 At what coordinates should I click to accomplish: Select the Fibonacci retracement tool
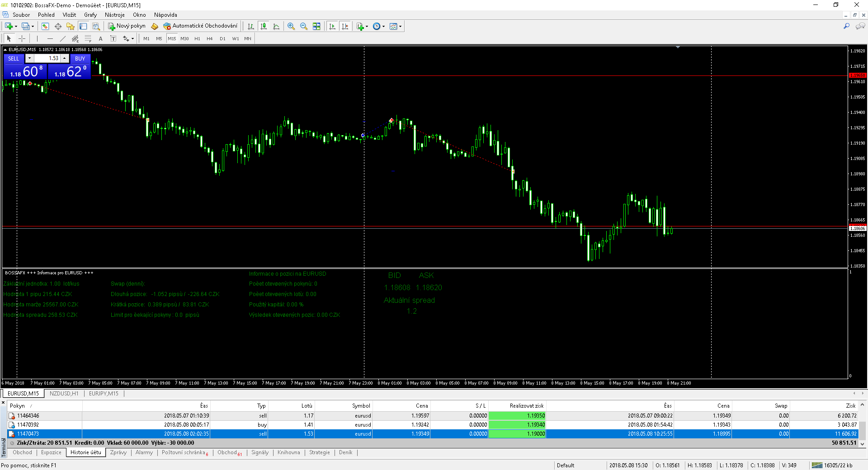pos(88,38)
